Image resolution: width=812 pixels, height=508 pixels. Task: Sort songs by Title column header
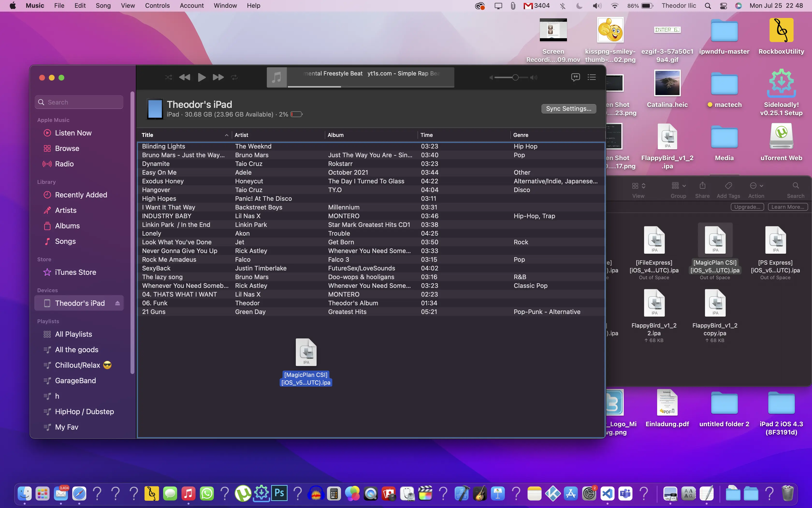click(185, 135)
